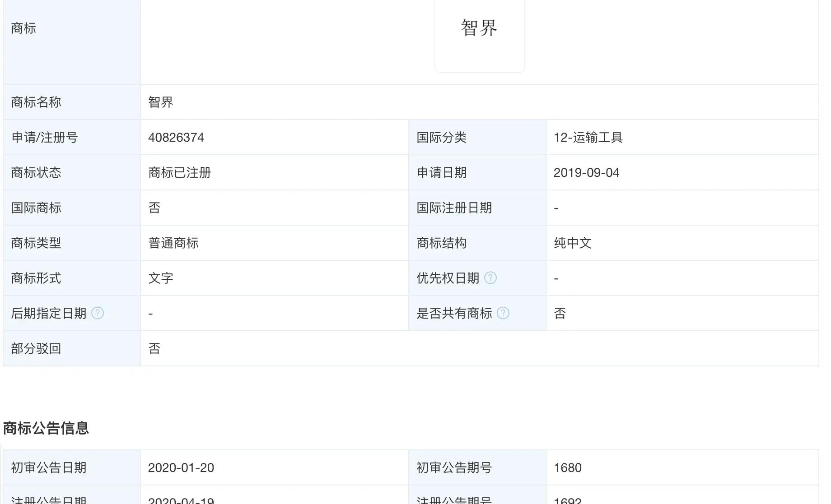Open help icon next to 是否共有商标

point(503,313)
